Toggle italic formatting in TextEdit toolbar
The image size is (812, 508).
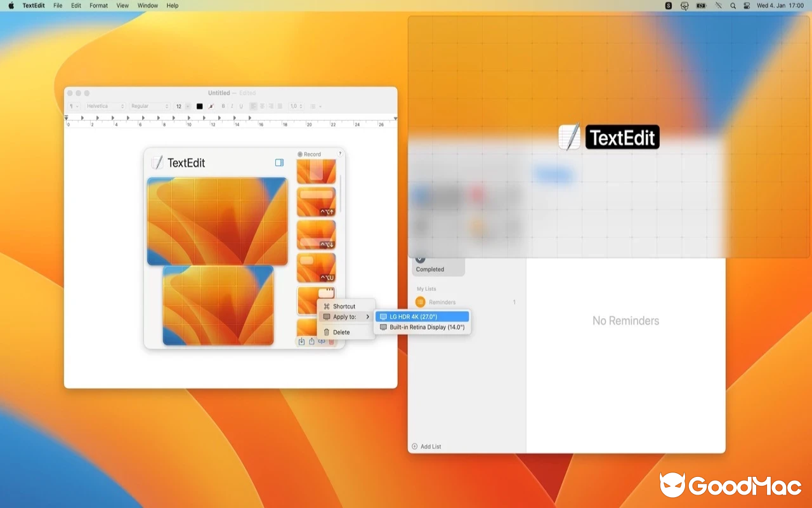point(232,106)
